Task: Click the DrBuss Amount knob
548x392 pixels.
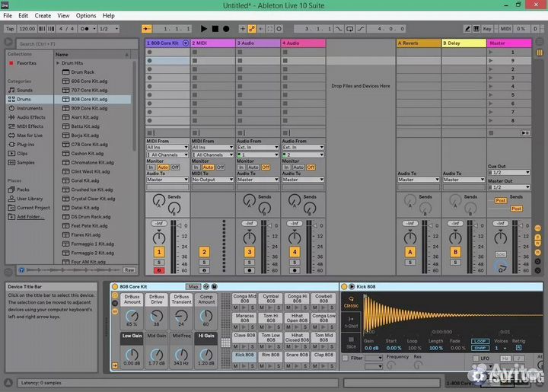Action: tap(132, 316)
